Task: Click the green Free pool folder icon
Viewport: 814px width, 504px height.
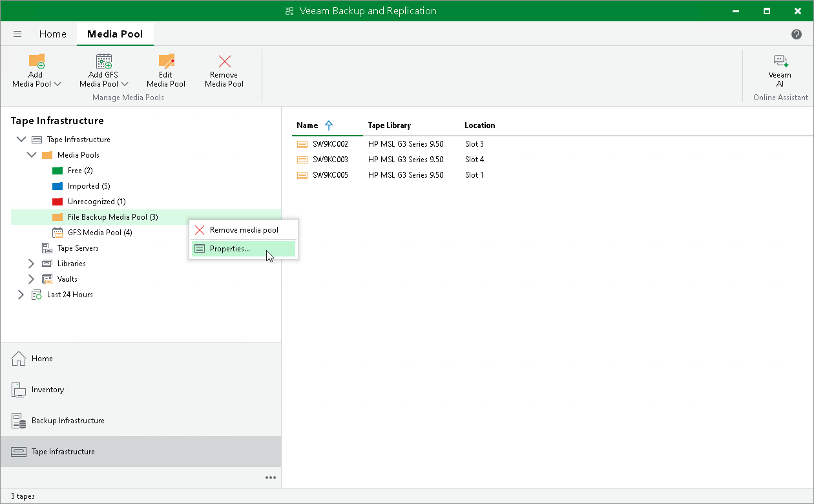Action: pos(57,171)
